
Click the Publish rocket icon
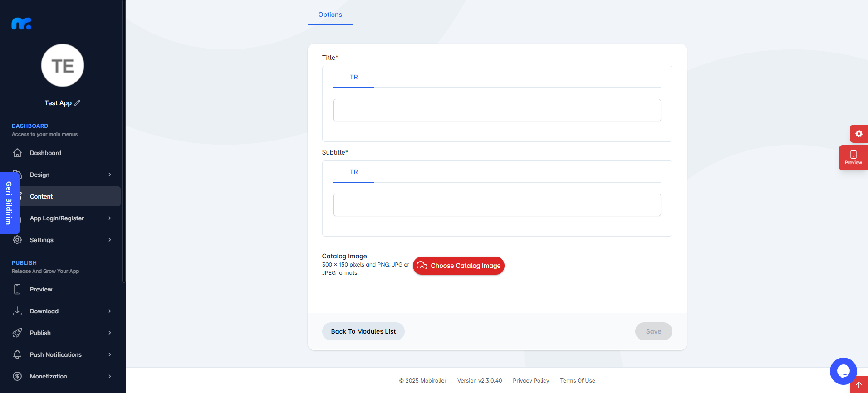[17, 333]
